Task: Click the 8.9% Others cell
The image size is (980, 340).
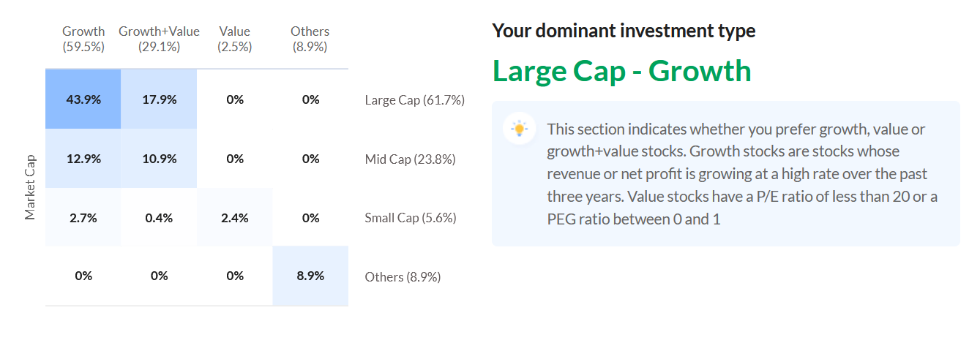Action: pos(310,276)
